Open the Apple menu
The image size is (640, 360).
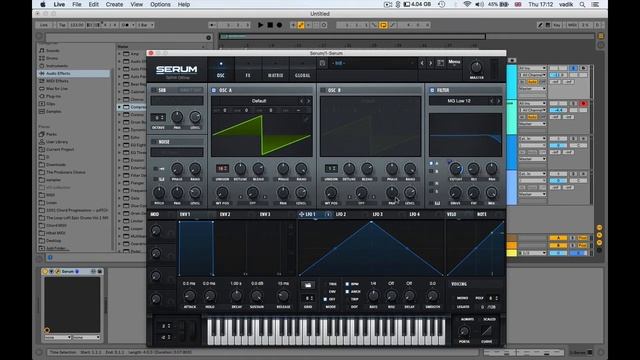(x=43, y=4)
